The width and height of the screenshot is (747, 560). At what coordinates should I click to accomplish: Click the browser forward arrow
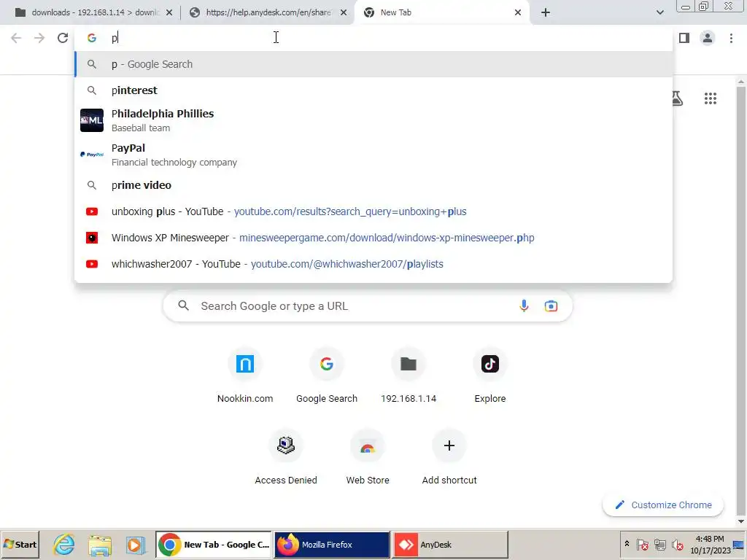tap(39, 38)
